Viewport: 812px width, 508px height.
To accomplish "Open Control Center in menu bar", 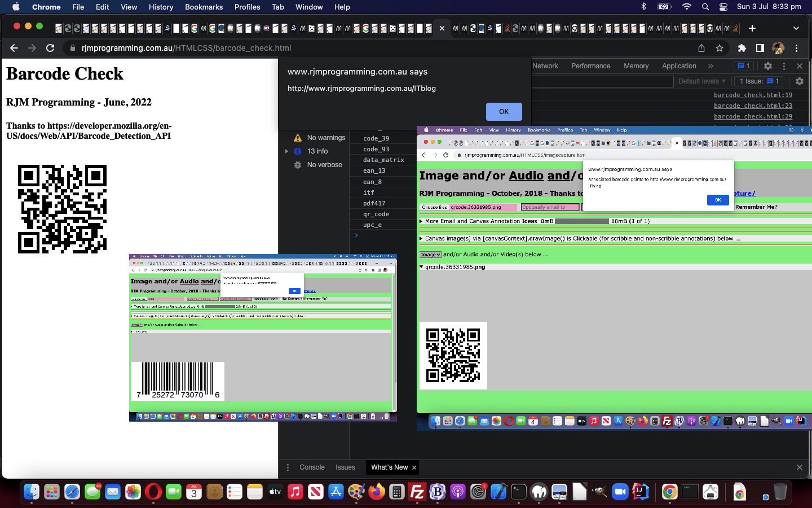I will pos(723,7).
